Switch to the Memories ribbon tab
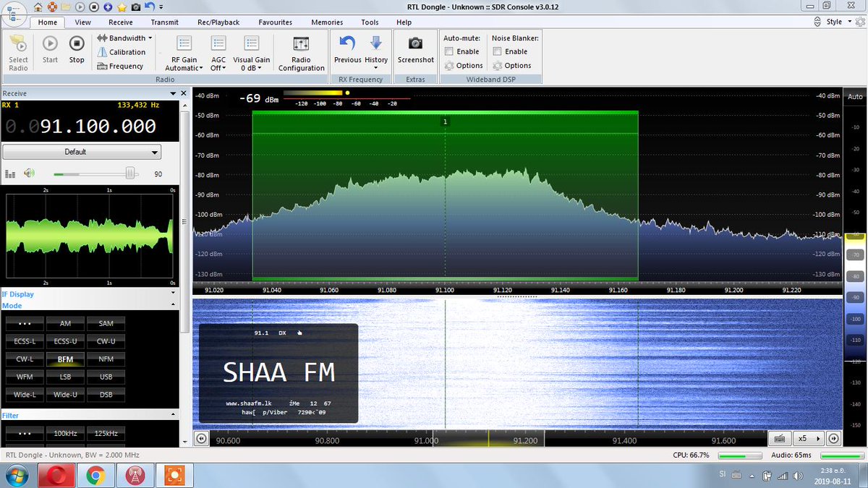The height and width of the screenshot is (488, 868). (326, 22)
